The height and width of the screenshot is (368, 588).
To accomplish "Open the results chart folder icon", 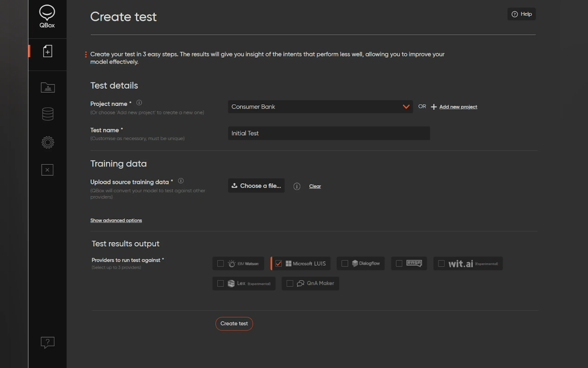I will pyautogui.click(x=48, y=87).
